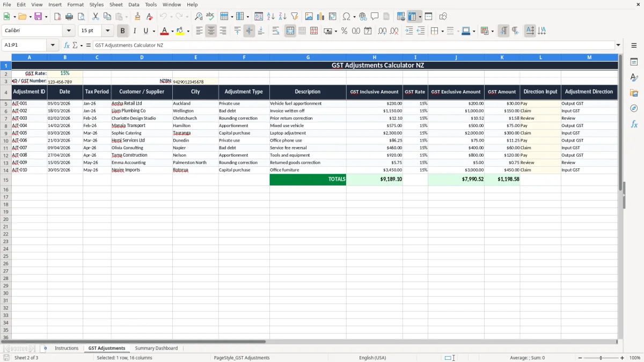
Task: Open the Borders dropdown arrow
Action: click(442, 31)
